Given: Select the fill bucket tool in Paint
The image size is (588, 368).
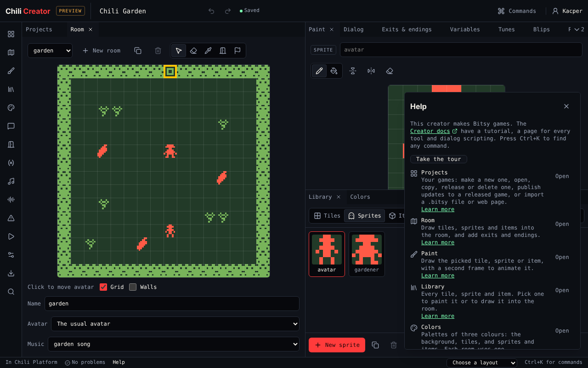Looking at the screenshot, I should (x=334, y=71).
